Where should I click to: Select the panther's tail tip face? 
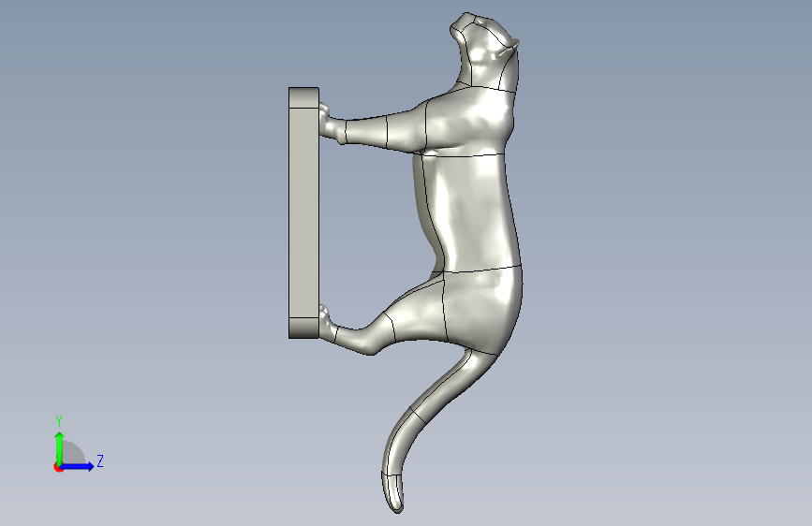[x=393, y=492]
